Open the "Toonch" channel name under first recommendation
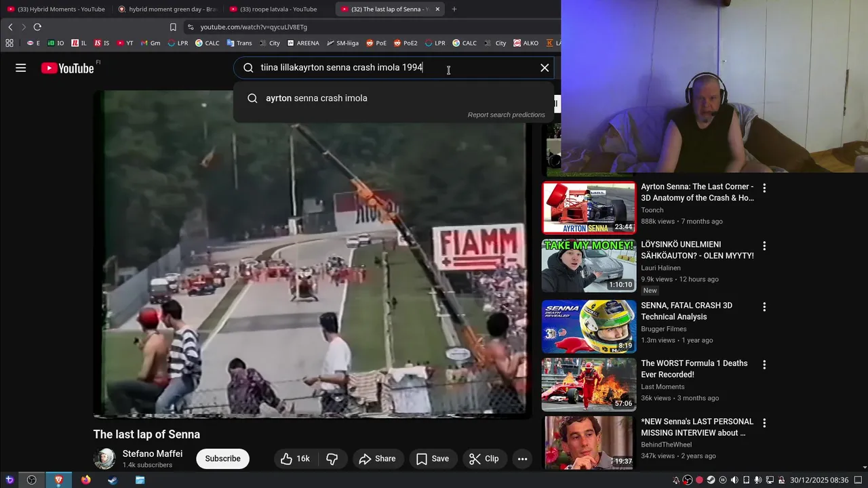The width and height of the screenshot is (868, 488). point(652,210)
